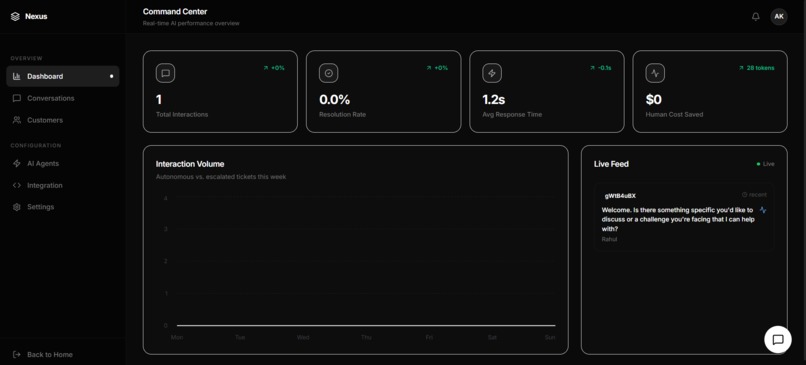The image size is (806, 365).
Task: Open Customers in the sidebar
Action: tap(63, 120)
